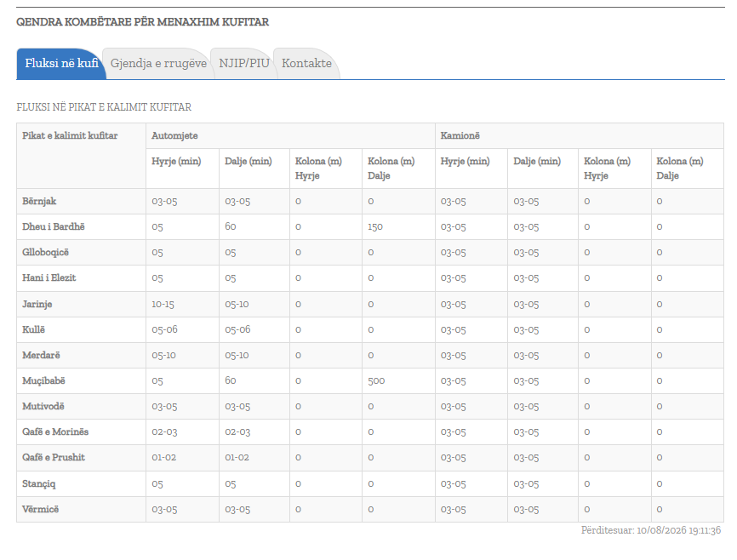Click the FLUKSI NË PIKAT E KALIMIT KUFITAR heading
Image resolution: width=737 pixels, height=560 pixels.
104,107
